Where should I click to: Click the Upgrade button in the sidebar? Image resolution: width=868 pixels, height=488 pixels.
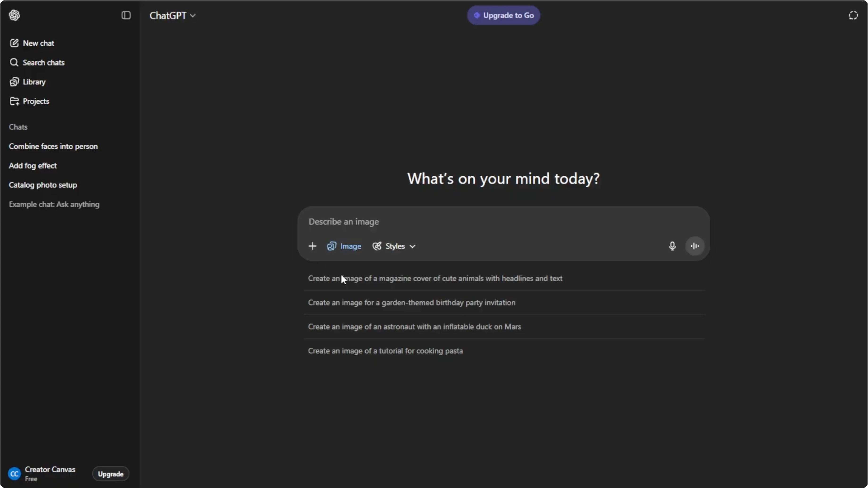pos(111,474)
